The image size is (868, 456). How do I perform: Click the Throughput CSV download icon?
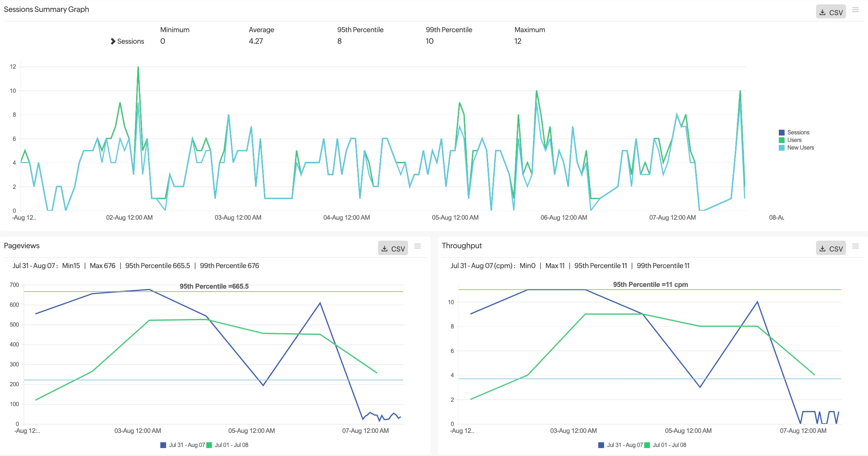tap(823, 249)
